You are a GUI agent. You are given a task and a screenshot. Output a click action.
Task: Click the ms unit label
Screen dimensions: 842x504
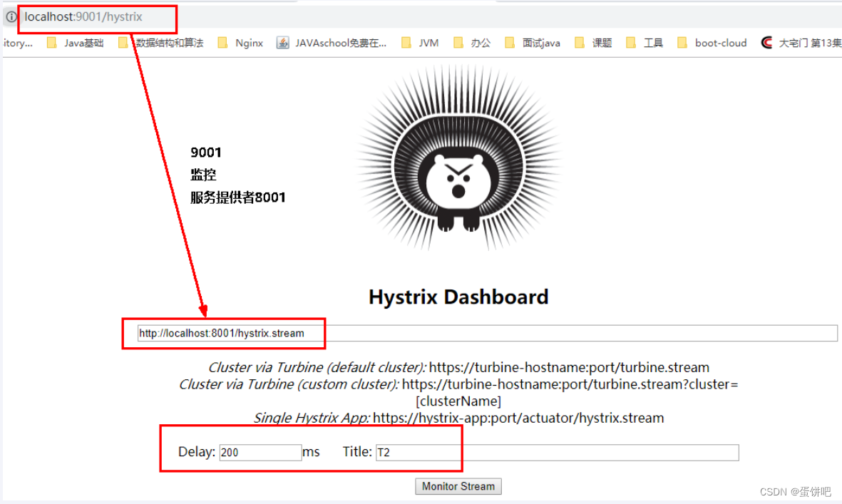311,452
